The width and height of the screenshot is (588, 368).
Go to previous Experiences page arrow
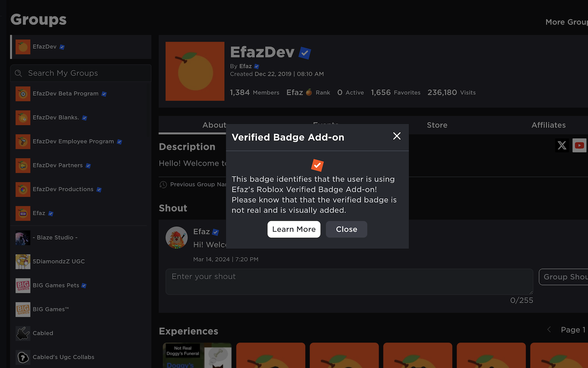pyautogui.click(x=548, y=330)
